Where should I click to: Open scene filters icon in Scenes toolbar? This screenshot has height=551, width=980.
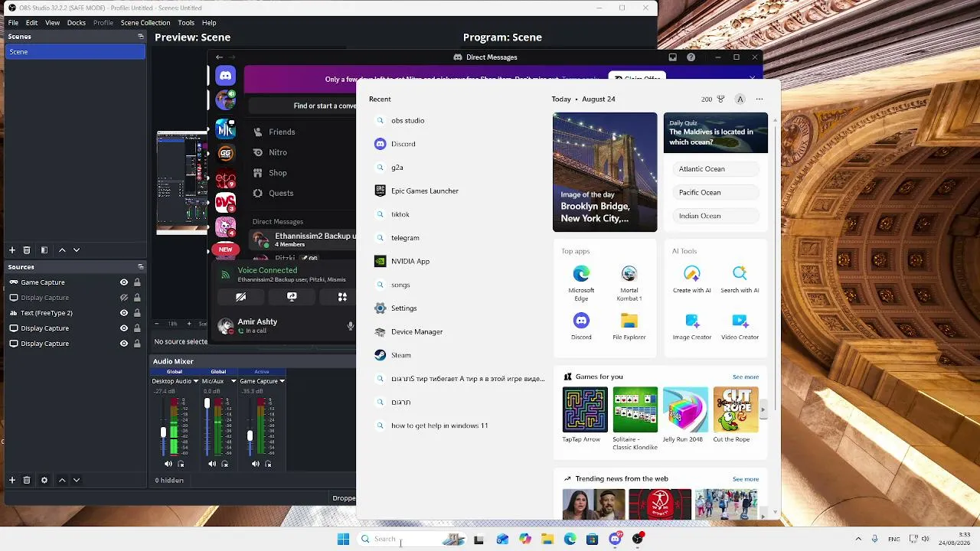coord(44,250)
